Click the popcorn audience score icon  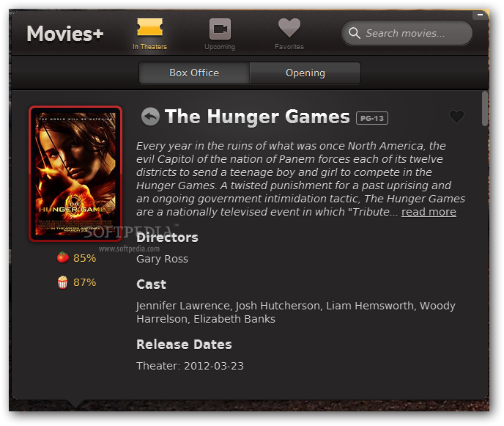[63, 282]
